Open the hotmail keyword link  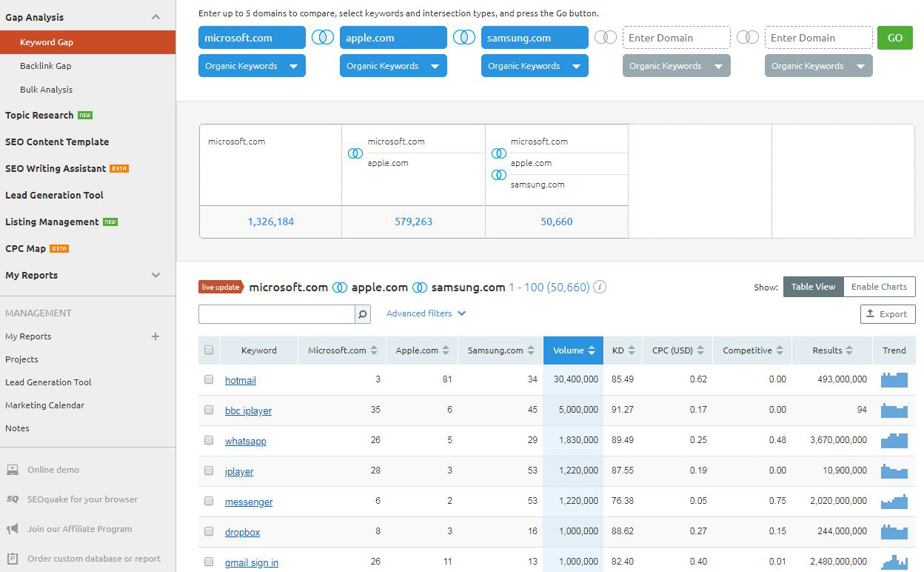[x=241, y=380]
